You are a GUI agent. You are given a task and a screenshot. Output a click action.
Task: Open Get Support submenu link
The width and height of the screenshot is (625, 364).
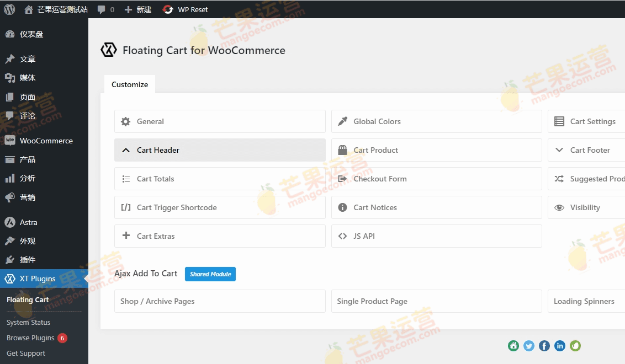point(26,354)
